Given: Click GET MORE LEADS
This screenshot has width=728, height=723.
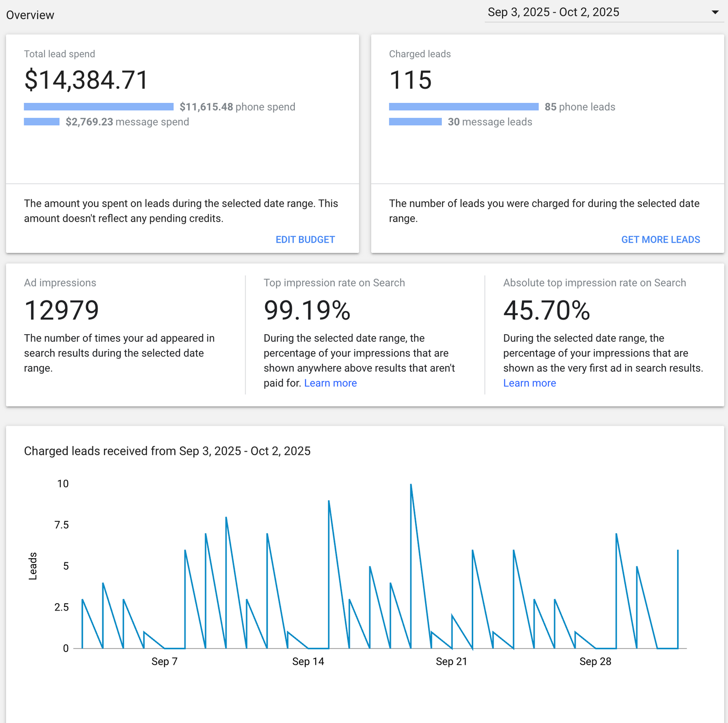Looking at the screenshot, I should coord(661,239).
